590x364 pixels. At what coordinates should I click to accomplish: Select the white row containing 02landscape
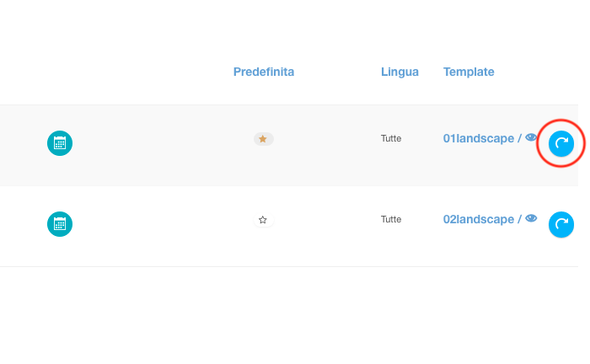point(289,227)
